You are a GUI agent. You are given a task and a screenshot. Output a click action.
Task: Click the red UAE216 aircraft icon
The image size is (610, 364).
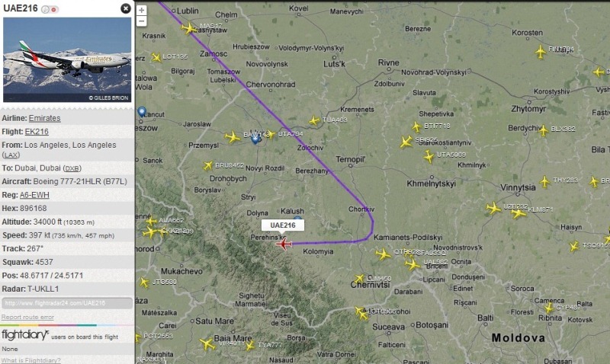click(x=284, y=244)
